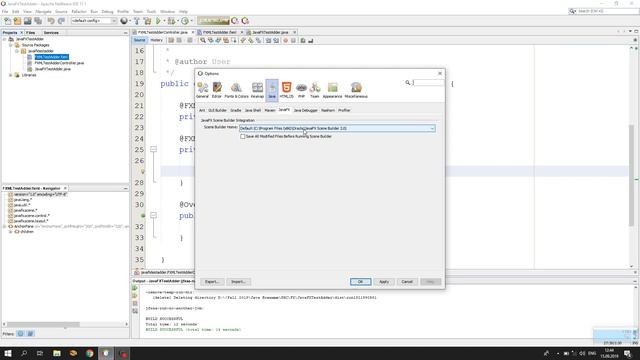
Task: Click New File icon in main toolbar
Action: click(7, 21)
